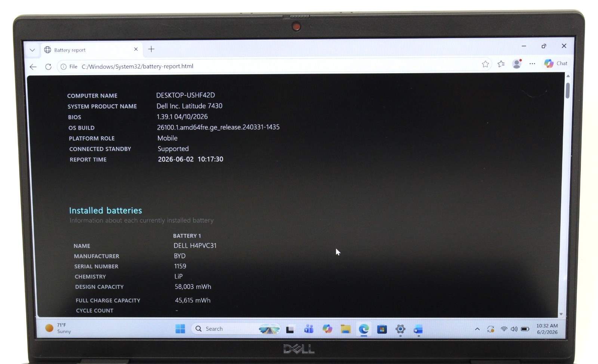Screen dimensions: 598x364
Task: Click the BIOS value 1.39.1 04/10/2026
Action: click(x=182, y=117)
